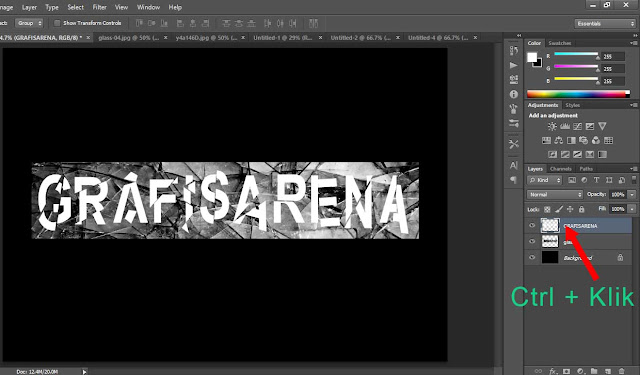Add a Brightness/Contrast adjustment
The image size is (640, 375).
click(x=552, y=126)
